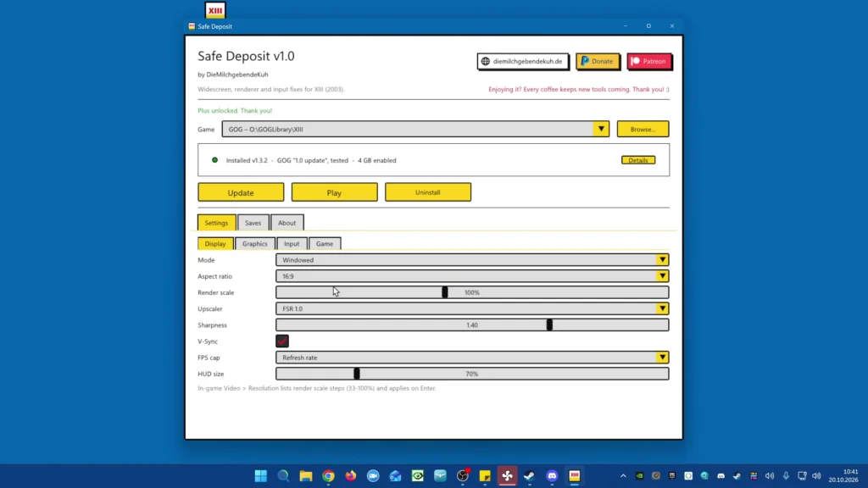Click the Uninstall button
The image size is (868, 488).
[x=428, y=192]
